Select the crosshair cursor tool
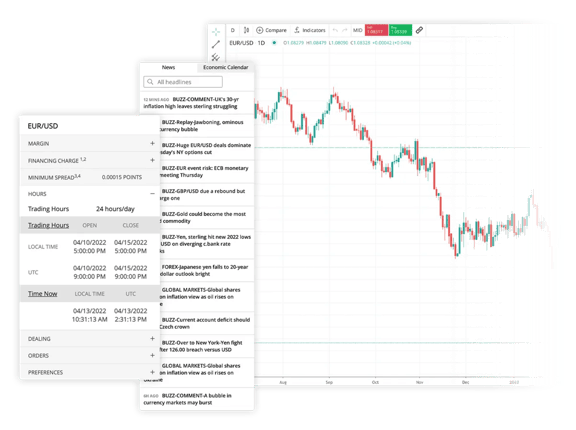The height and width of the screenshot is (430, 576). [216, 32]
